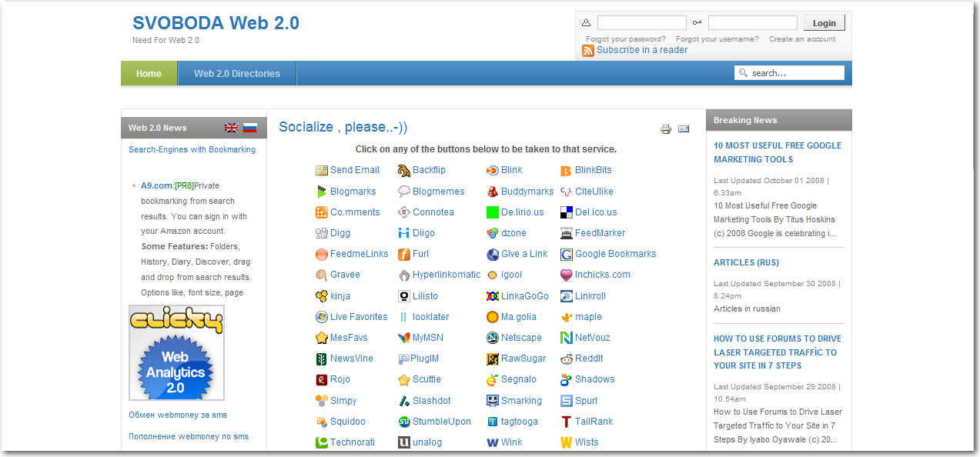Select the Home tab

click(149, 73)
